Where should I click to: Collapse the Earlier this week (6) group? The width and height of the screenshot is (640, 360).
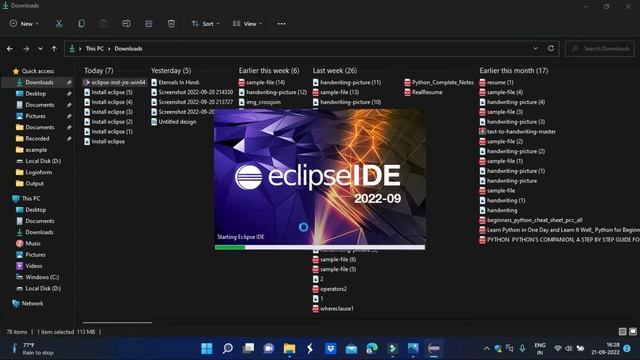(269, 71)
